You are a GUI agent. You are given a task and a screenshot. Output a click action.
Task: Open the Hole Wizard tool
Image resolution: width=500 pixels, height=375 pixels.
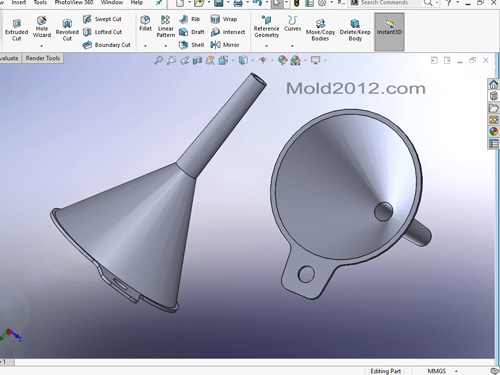tap(42, 27)
